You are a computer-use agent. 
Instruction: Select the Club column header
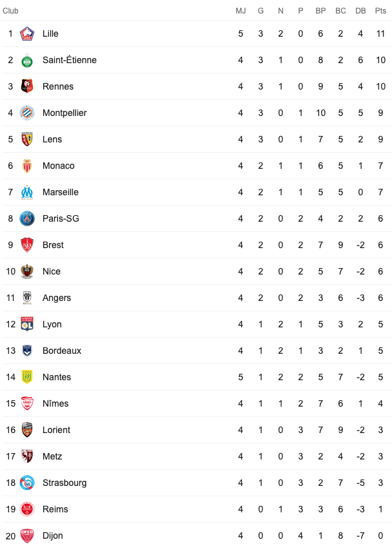[10, 11]
